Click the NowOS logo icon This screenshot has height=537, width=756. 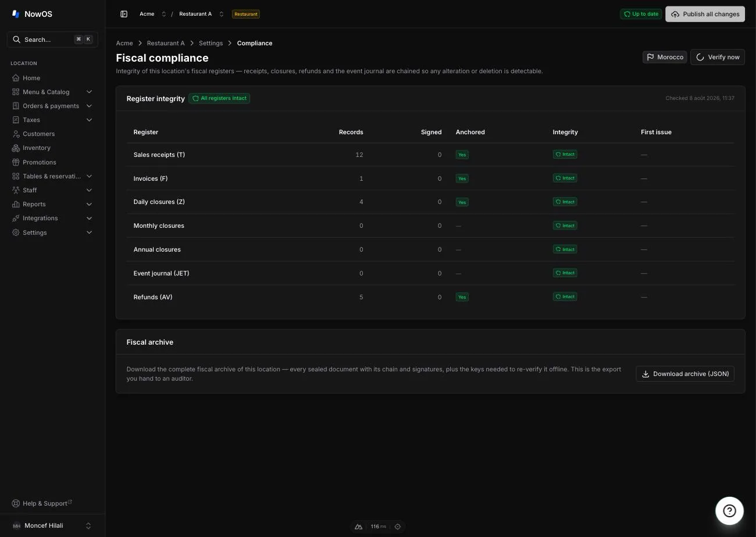[16, 14]
